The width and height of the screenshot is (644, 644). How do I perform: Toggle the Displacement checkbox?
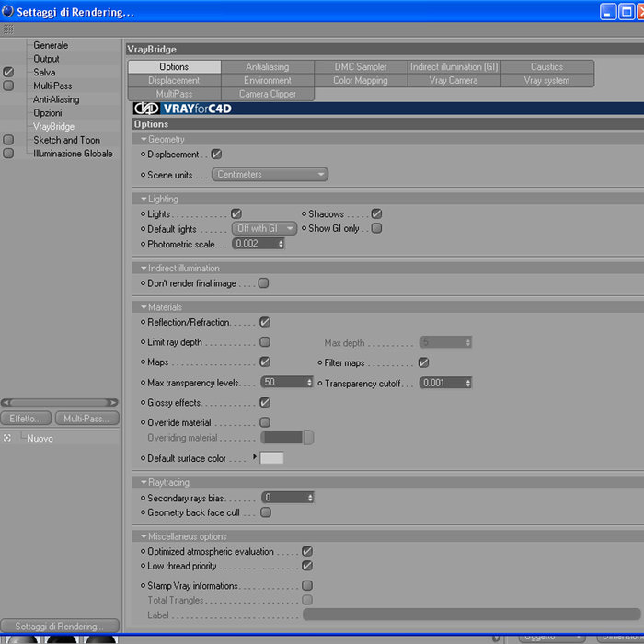216,154
